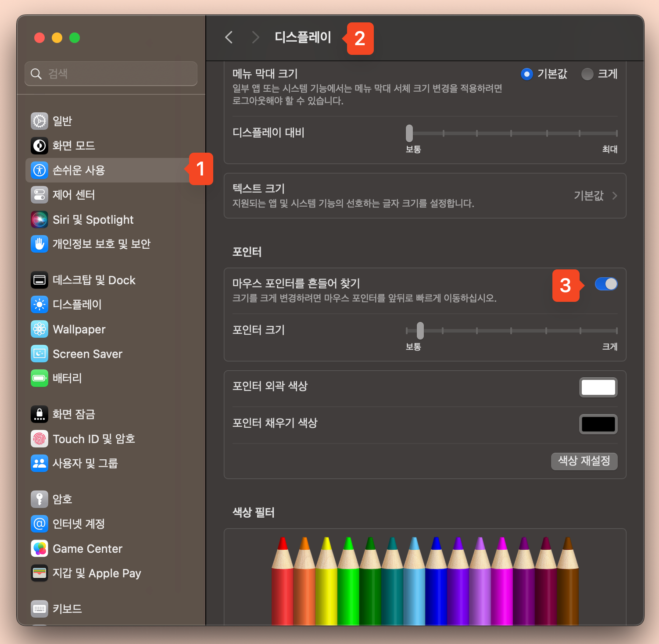Open Siri 및 Spotlight icon

point(39,219)
